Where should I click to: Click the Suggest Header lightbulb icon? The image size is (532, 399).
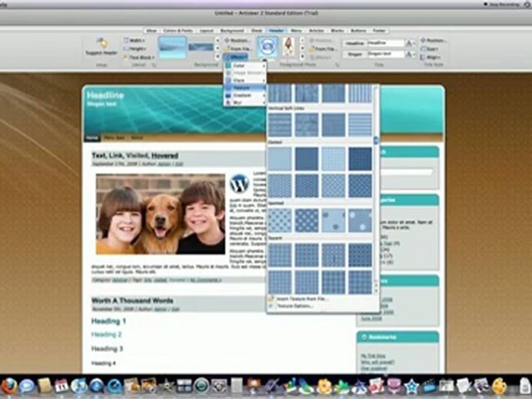pos(101,43)
